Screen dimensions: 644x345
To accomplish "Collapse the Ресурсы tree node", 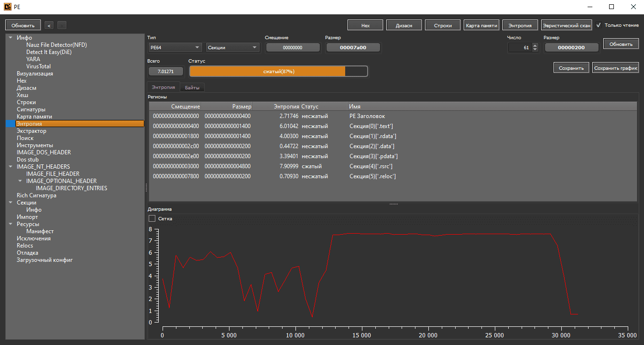I will coord(11,224).
